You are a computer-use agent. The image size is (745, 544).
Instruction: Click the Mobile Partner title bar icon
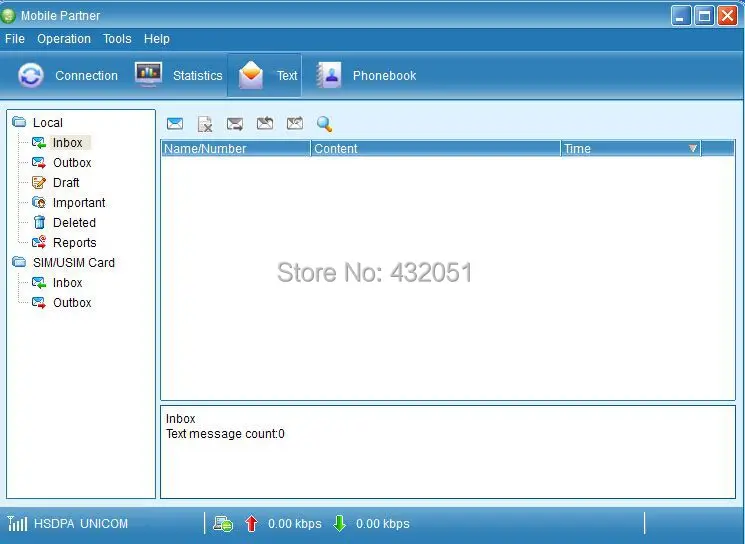point(8,16)
